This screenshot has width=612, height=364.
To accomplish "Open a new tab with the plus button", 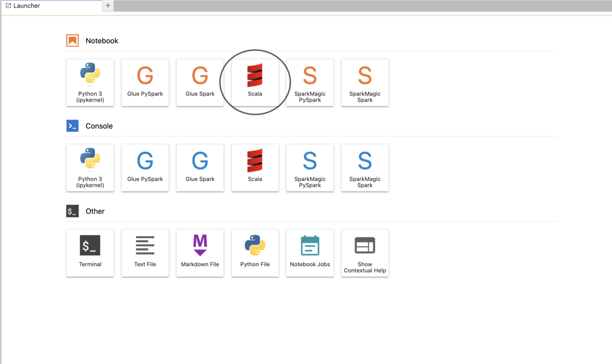I will [x=107, y=6].
